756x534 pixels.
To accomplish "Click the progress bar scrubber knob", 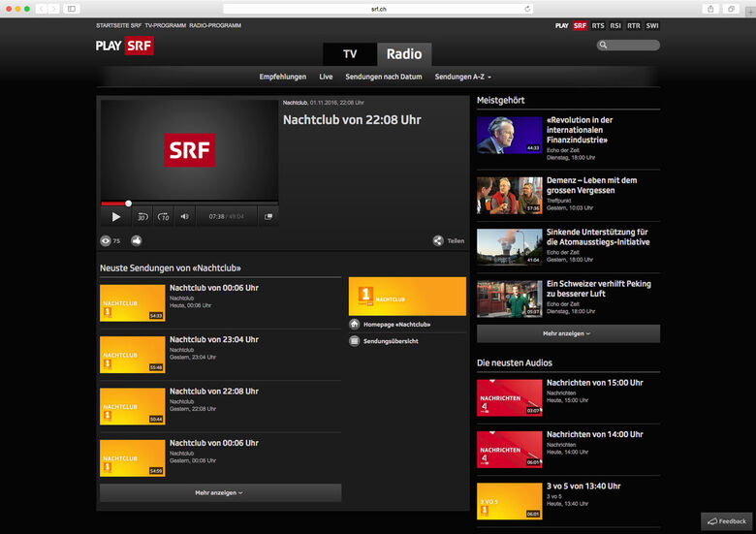I will [x=128, y=204].
